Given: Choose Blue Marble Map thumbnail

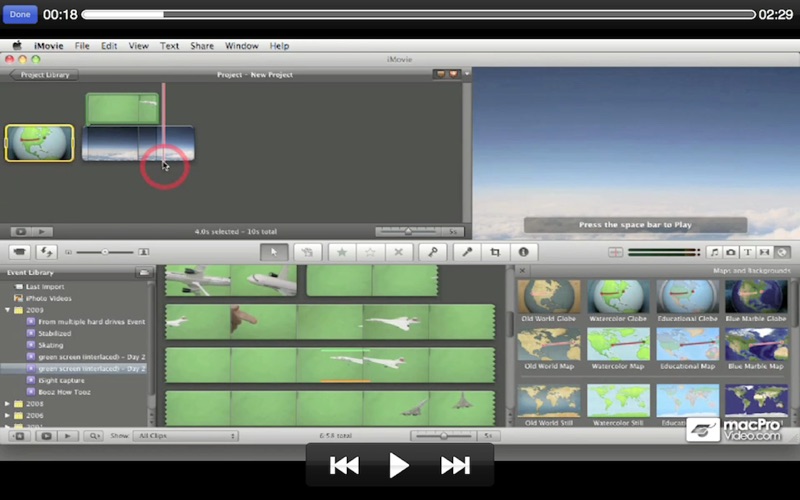Looking at the screenshot, I should click(756, 344).
